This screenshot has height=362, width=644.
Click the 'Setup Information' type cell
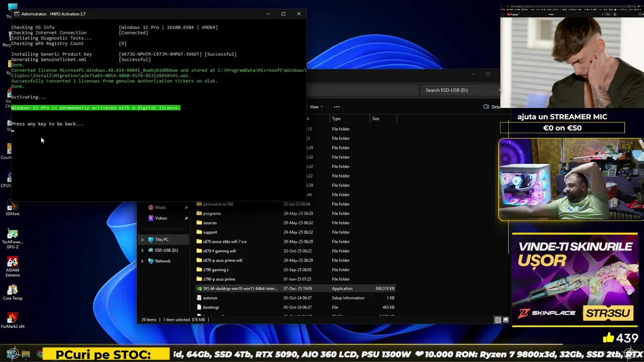(x=348, y=298)
